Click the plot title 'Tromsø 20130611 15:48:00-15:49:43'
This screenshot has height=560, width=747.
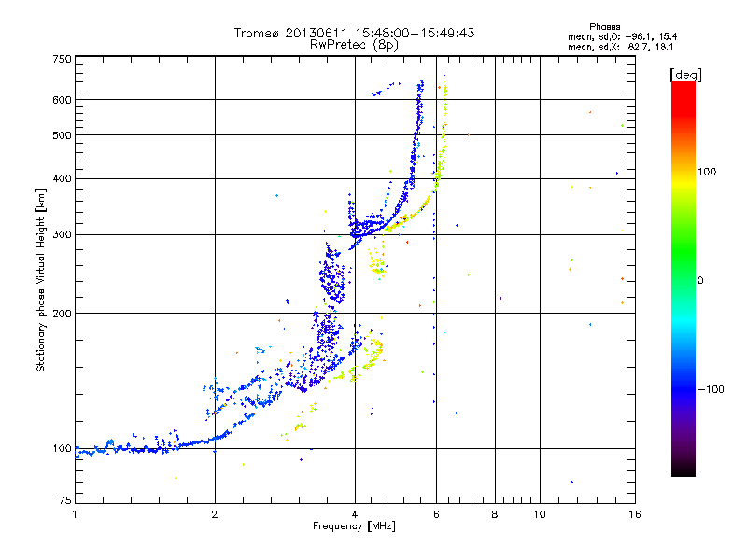[354, 33]
